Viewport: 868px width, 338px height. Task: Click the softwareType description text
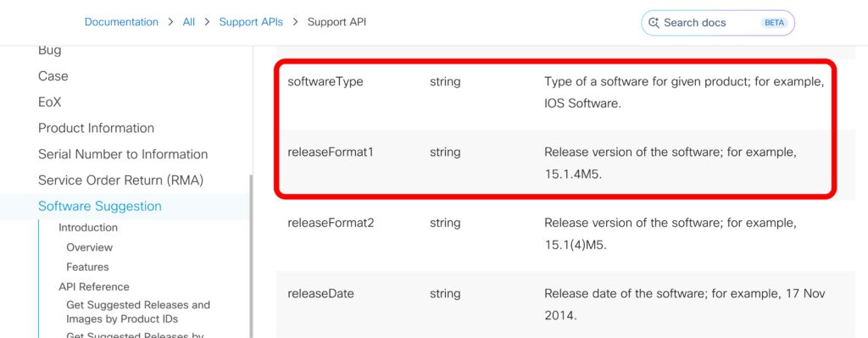[684, 92]
